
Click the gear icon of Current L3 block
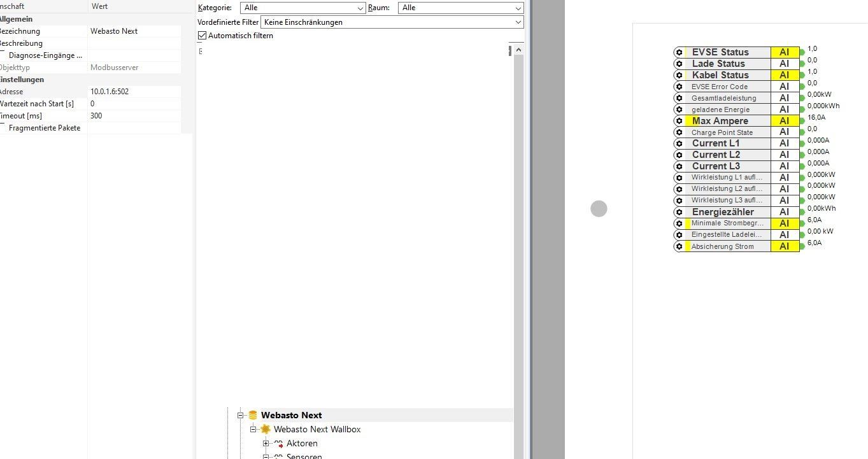pyautogui.click(x=679, y=166)
